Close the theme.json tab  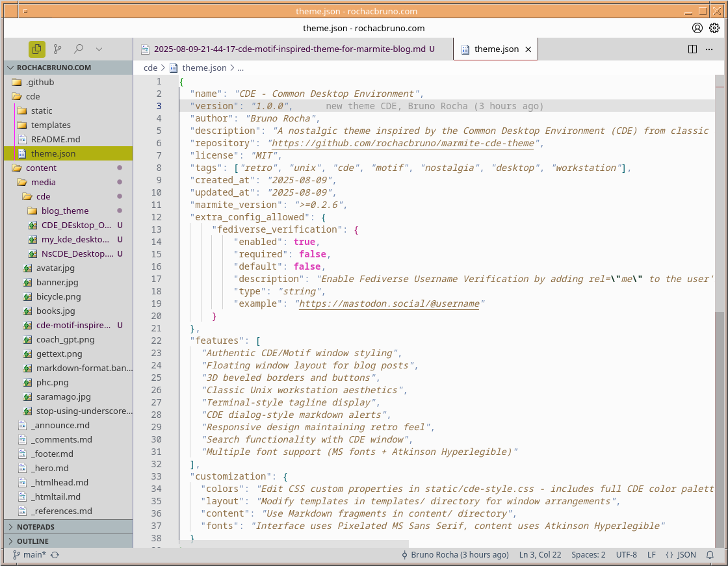528,49
